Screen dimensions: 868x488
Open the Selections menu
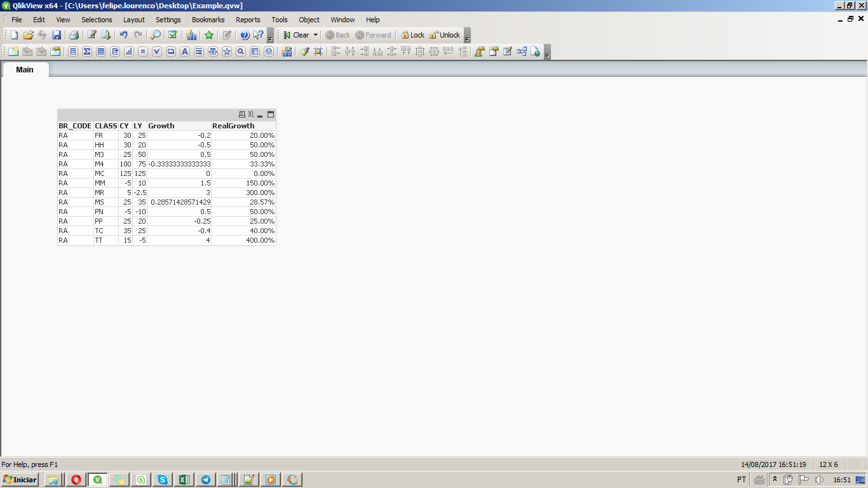click(97, 20)
